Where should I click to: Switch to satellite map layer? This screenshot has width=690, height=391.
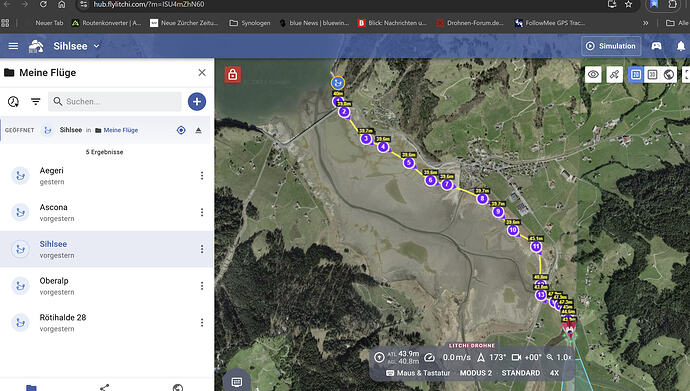[614, 74]
